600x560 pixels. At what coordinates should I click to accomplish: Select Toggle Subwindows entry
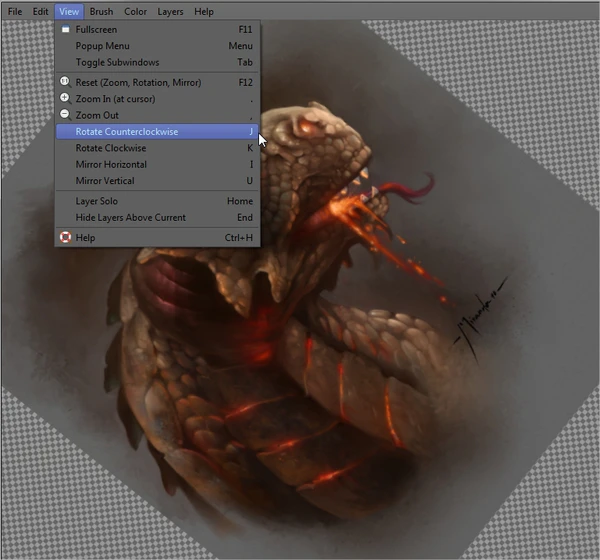tap(117, 62)
